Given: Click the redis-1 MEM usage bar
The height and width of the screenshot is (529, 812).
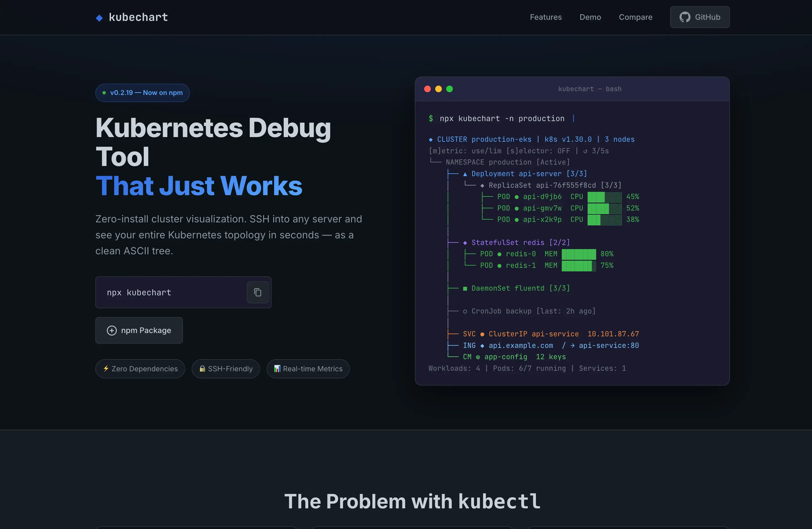Looking at the screenshot, I should pyautogui.click(x=579, y=266).
